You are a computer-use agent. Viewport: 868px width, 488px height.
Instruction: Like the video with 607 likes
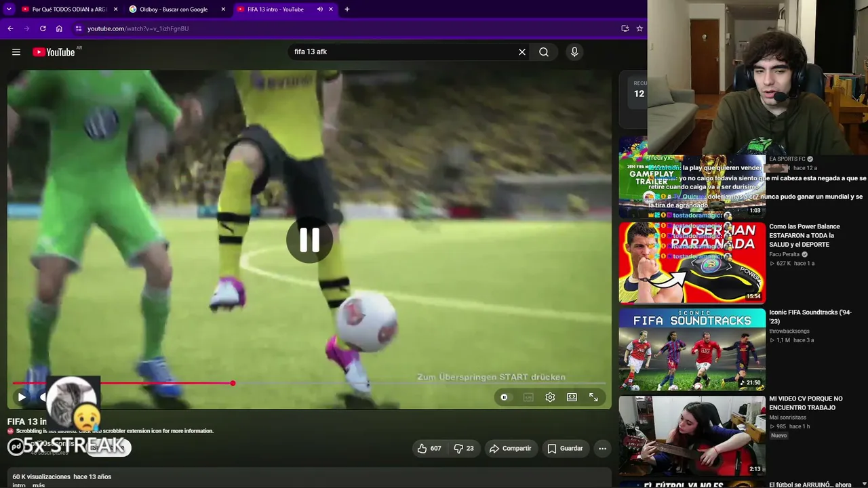point(429,448)
